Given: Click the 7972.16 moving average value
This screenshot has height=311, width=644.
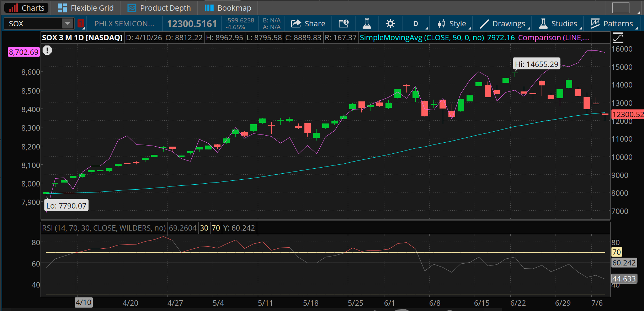Looking at the screenshot, I should pos(501,38).
